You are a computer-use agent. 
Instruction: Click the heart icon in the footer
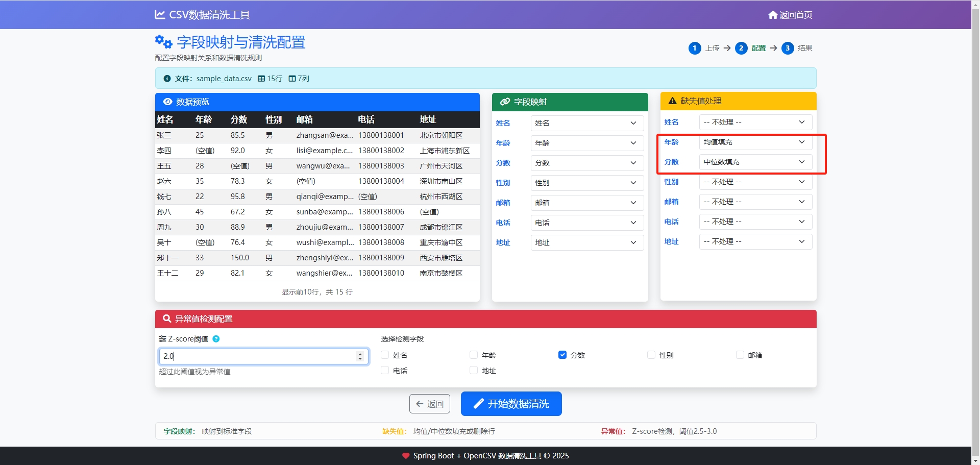(x=406, y=456)
